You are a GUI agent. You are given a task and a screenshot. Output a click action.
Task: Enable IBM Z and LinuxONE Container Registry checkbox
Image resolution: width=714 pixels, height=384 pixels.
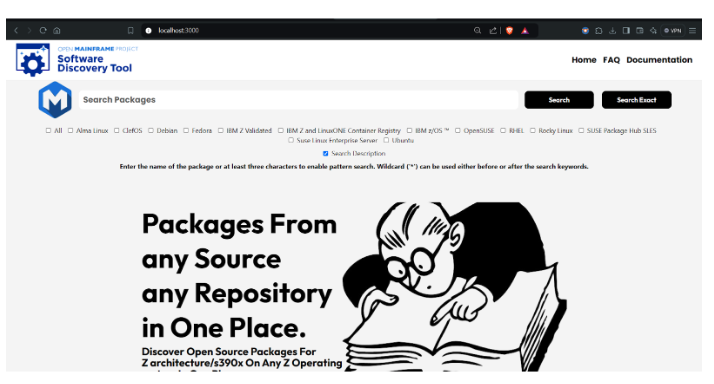coord(280,131)
